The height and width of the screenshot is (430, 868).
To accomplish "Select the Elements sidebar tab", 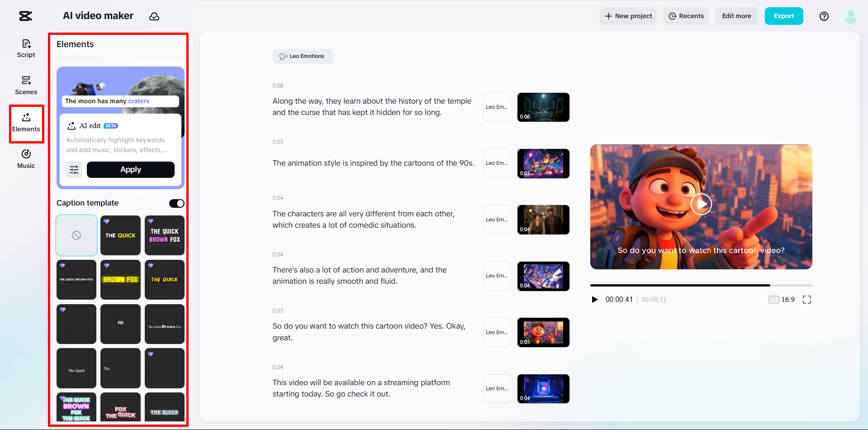I will click(26, 123).
